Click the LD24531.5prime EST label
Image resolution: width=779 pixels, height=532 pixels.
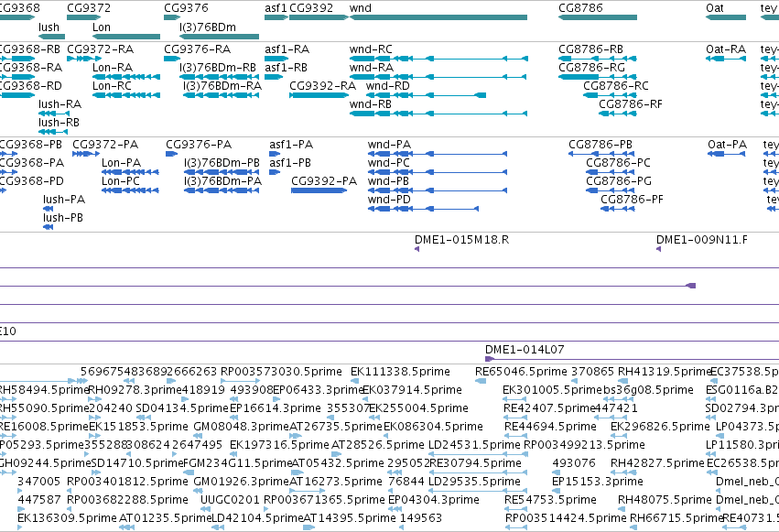pyautogui.click(x=474, y=445)
